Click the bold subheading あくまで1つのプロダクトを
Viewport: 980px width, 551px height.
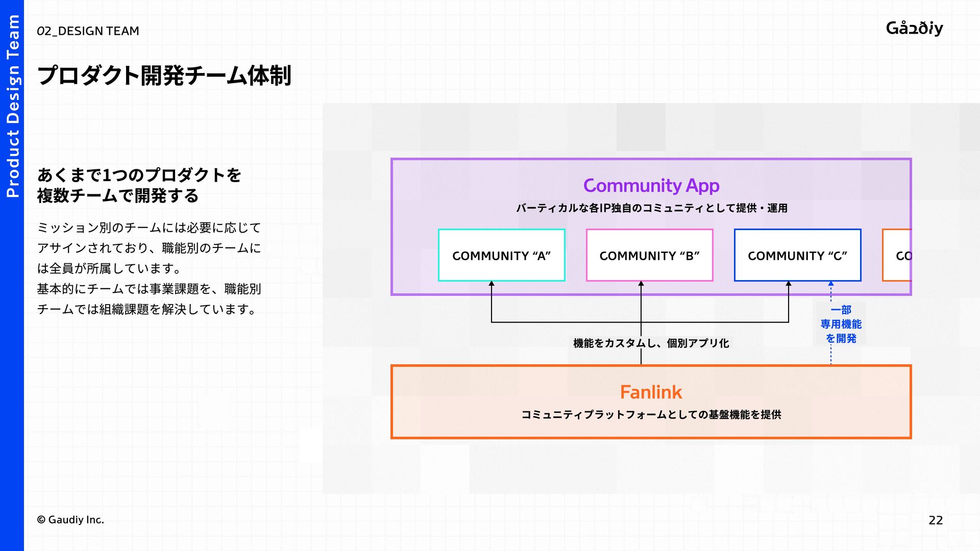click(x=139, y=175)
